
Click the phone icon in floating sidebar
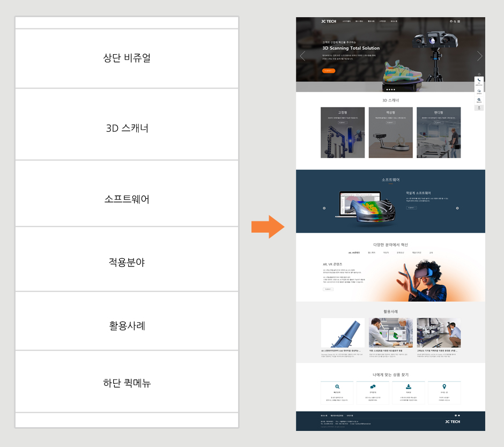tap(479, 80)
